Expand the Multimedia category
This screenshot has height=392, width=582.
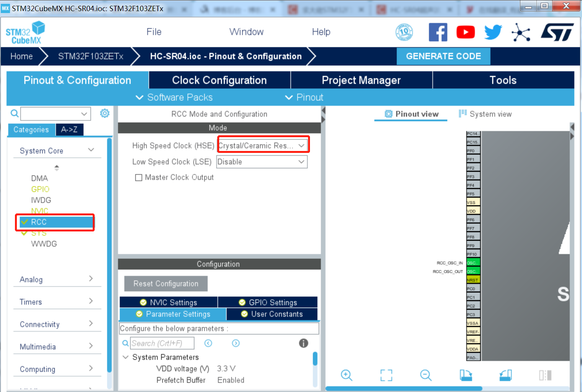pos(91,346)
